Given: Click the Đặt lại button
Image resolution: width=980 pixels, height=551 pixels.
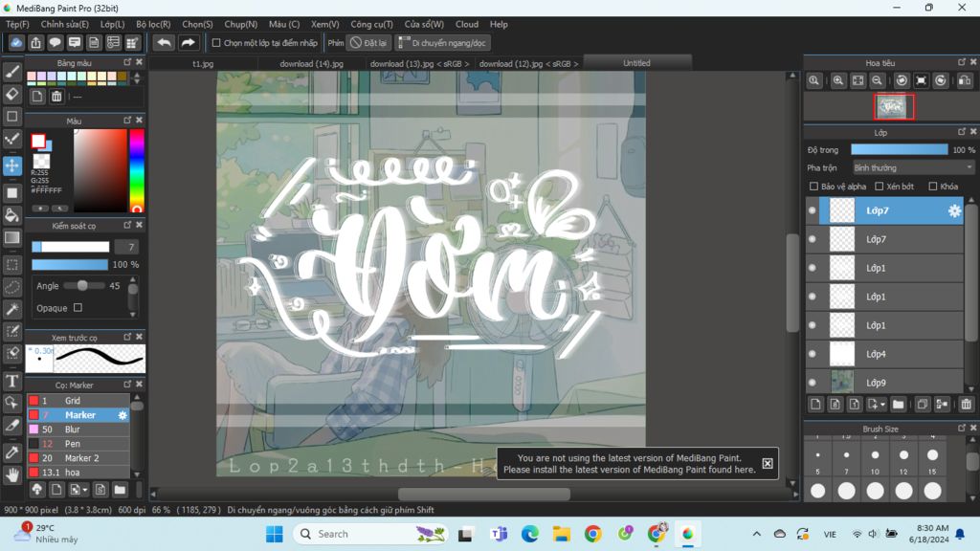Looking at the screenshot, I should 368,43.
